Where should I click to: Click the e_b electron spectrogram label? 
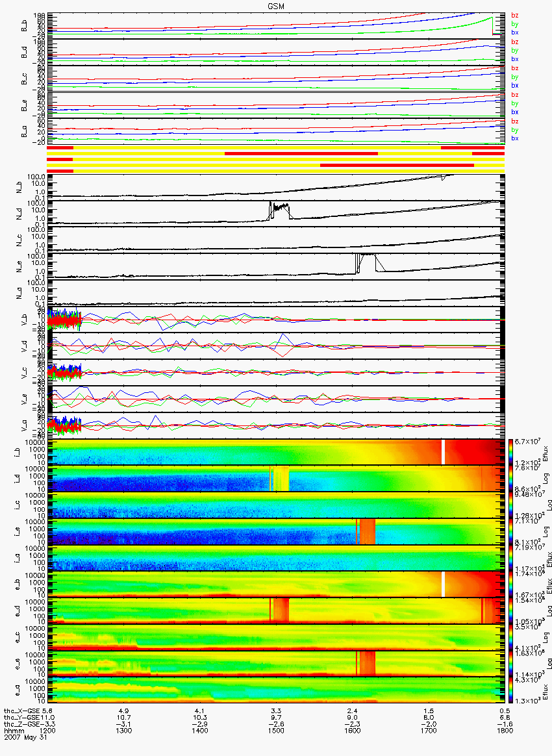(x=16, y=584)
